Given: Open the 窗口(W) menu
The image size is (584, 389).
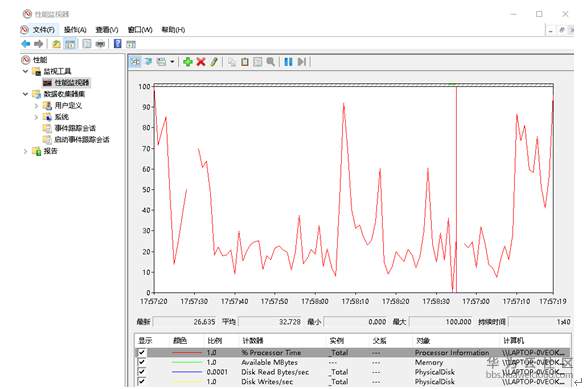Looking at the screenshot, I should tap(140, 29).
